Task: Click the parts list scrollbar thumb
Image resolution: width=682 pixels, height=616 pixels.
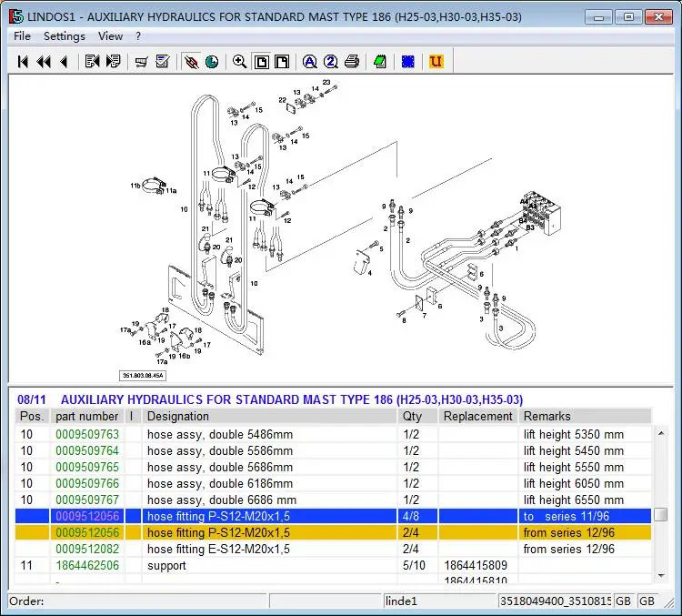Action: point(661,515)
